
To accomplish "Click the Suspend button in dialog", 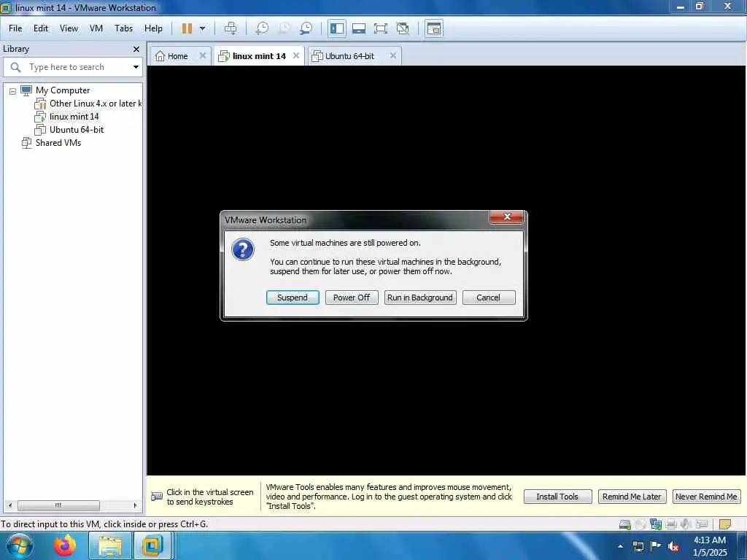I will [293, 297].
